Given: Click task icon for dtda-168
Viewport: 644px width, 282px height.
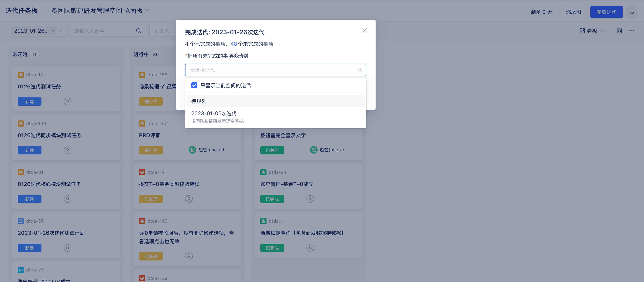Looking at the screenshot, I should [142, 75].
